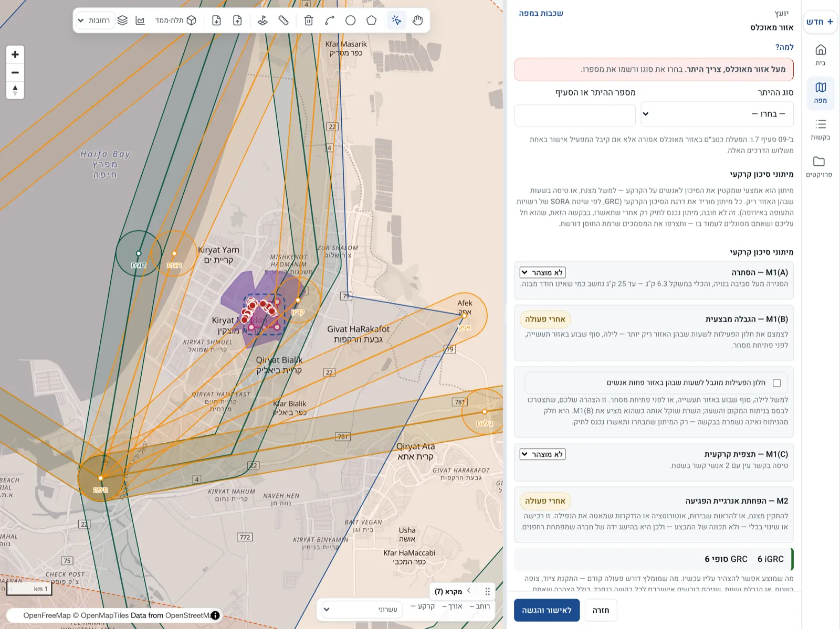Select the ruler measure tool
Viewport: 840px width, 629px height.
tap(283, 20)
